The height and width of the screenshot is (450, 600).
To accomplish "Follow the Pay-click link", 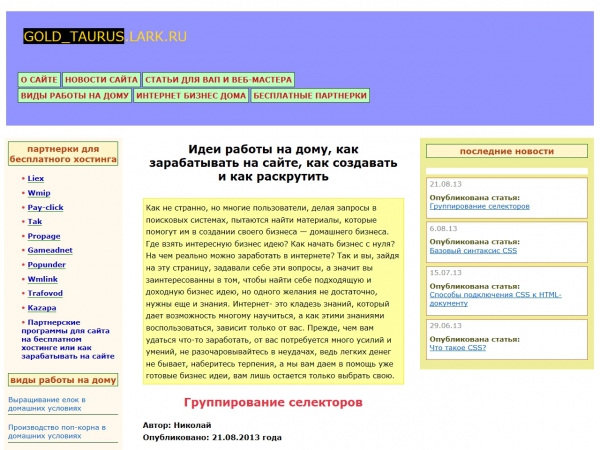I will tap(45, 207).
